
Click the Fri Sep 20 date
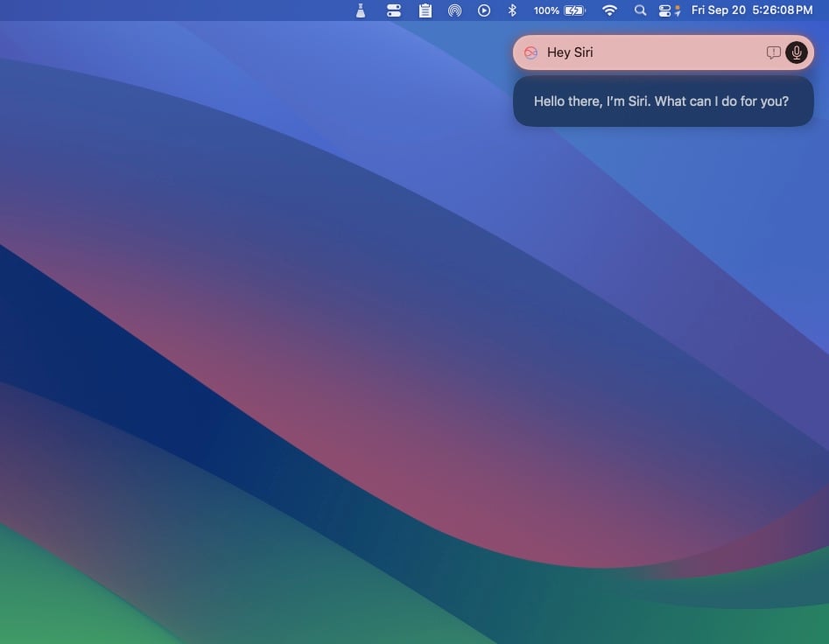point(718,10)
